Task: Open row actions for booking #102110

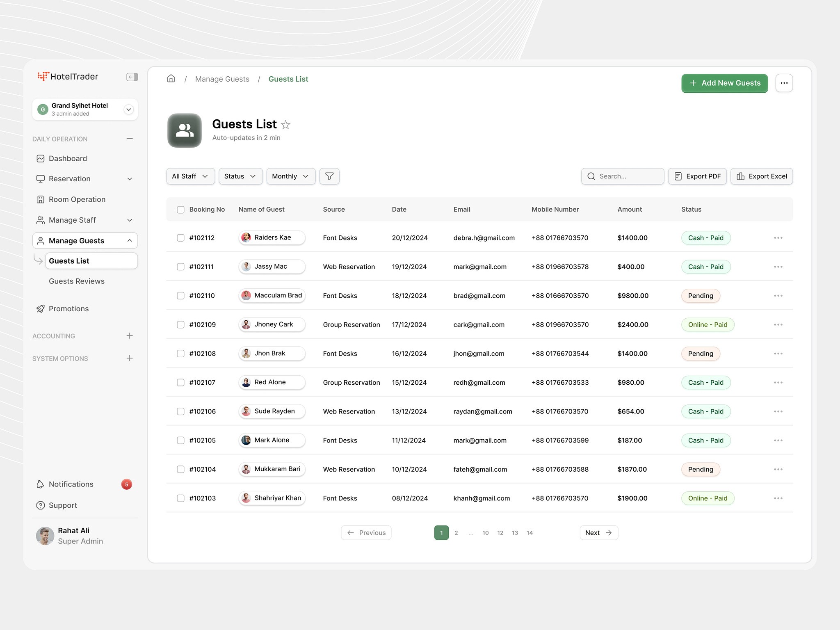Action: 778,296
